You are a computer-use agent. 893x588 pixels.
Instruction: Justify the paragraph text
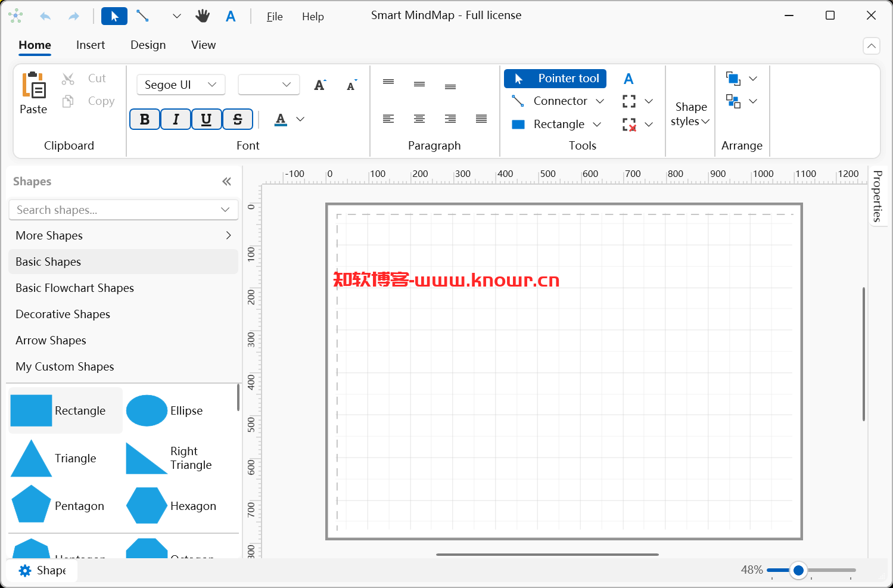(x=481, y=119)
